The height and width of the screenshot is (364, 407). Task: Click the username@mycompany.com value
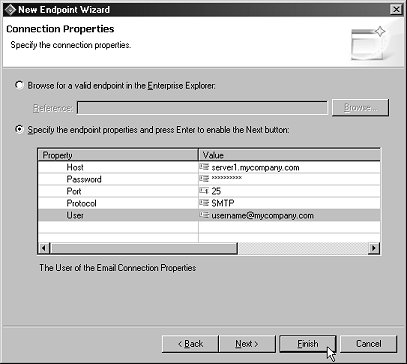[x=262, y=215]
